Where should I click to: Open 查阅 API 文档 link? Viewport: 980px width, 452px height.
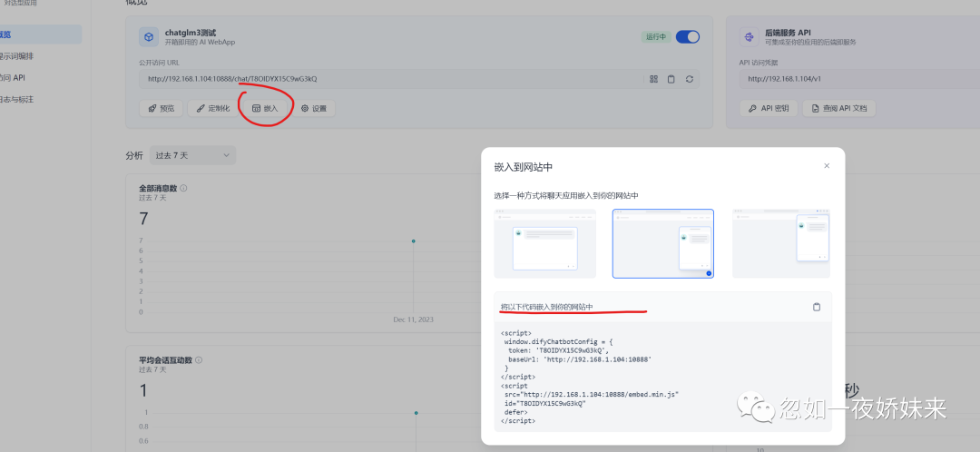point(839,108)
